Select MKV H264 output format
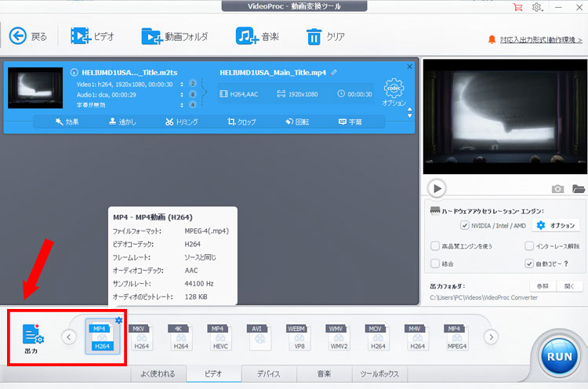The height and width of the screenshot is (389, 588). [141, 337]
